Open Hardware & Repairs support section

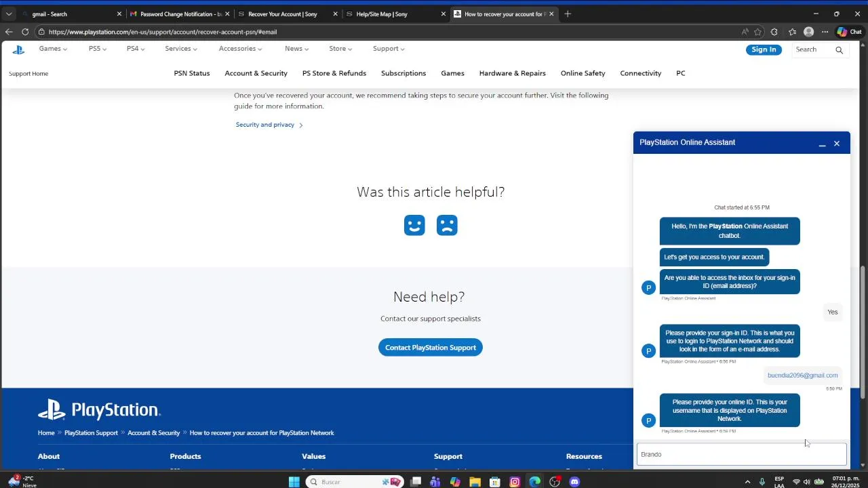click(x=512, y=73)
